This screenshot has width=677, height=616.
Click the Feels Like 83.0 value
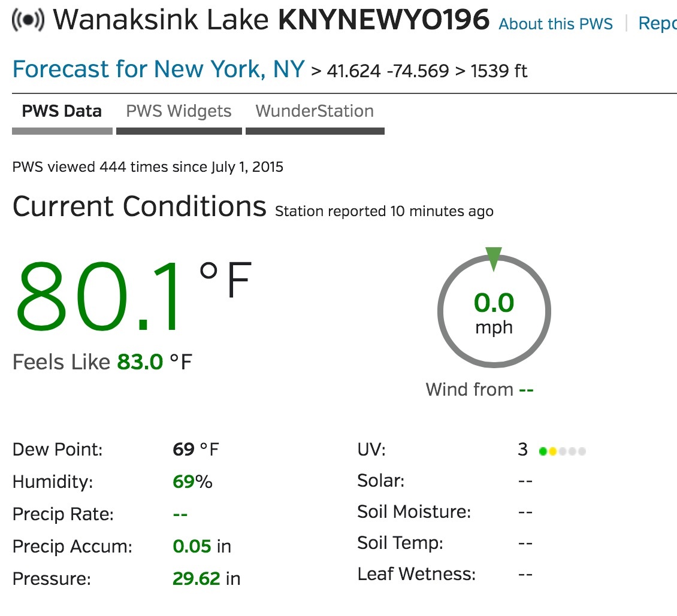pyautogui.click(x=140, y=362)
